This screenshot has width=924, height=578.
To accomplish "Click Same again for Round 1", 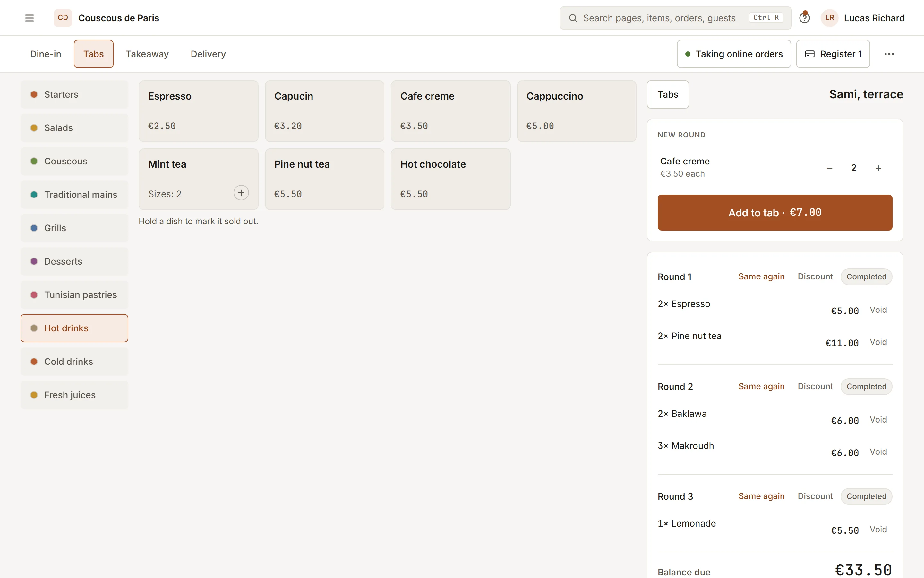I will point(761,276).
